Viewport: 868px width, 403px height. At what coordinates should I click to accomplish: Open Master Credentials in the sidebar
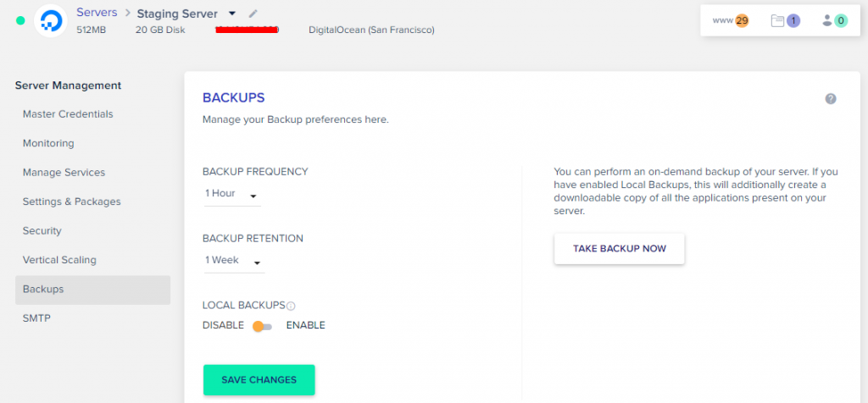pos(68,114)
